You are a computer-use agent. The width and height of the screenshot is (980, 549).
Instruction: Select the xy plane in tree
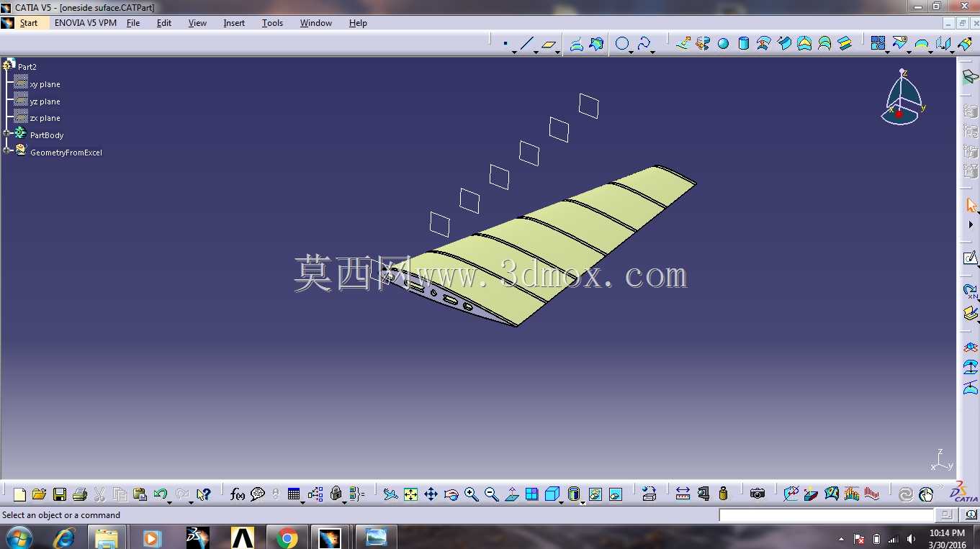coord(45,84)
